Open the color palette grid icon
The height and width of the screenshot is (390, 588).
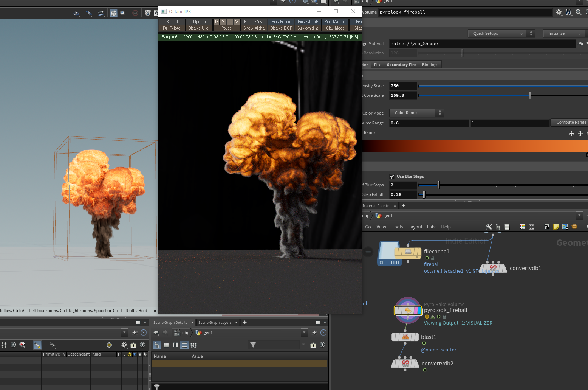522,227
